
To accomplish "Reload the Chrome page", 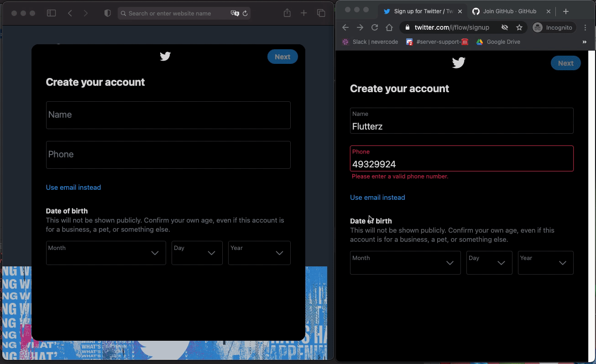I will coord(375,27).
